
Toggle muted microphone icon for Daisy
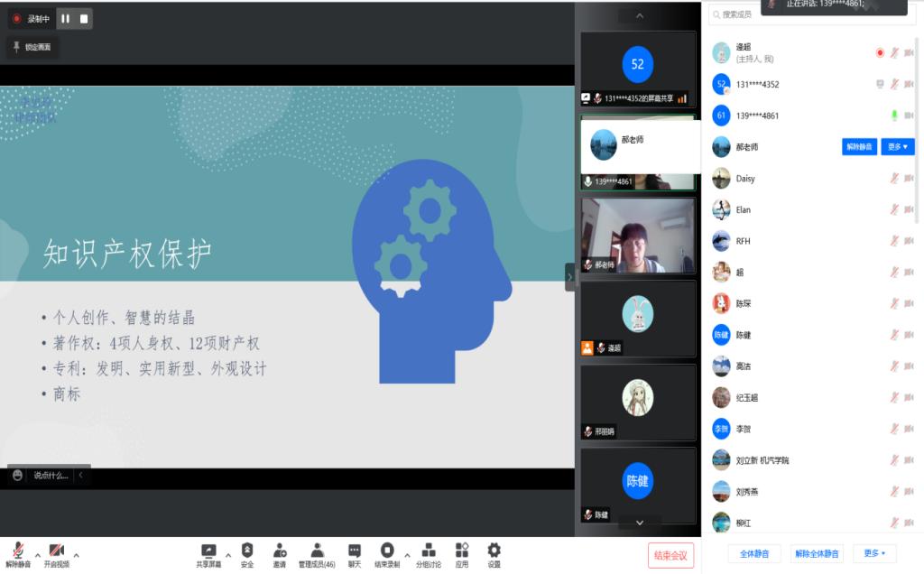click(894, 179)
